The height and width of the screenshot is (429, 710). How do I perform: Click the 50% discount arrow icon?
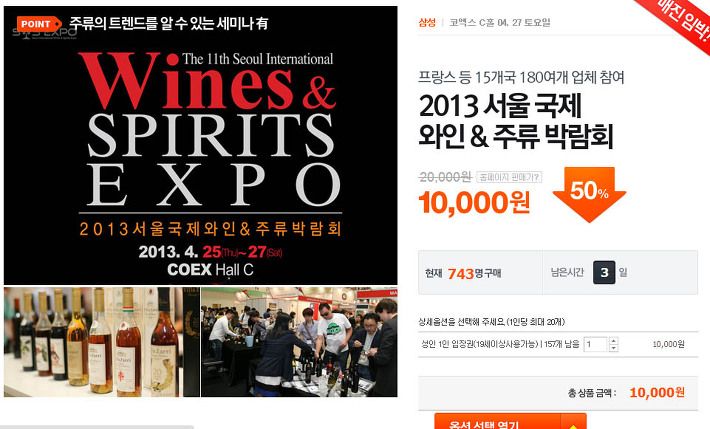(589, 194)
